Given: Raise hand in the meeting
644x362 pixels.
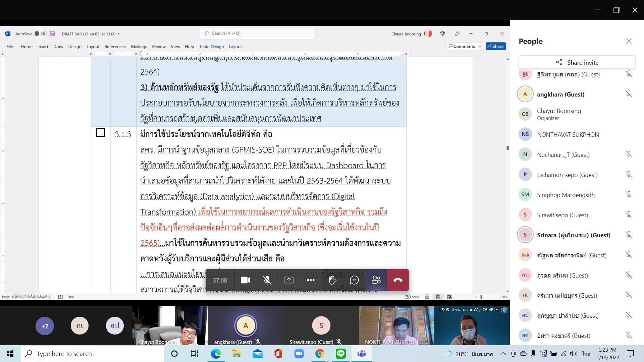Looking at the screenshot, I should [x=332, y=280].
